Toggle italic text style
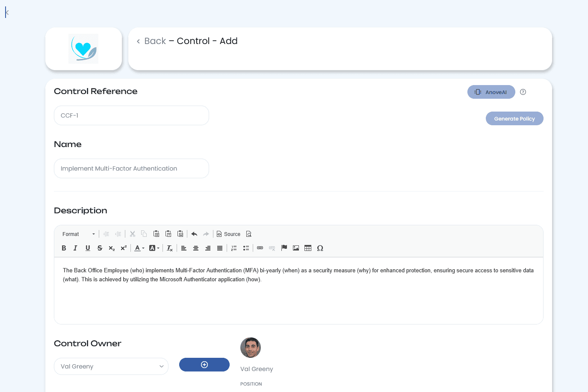588x392 pixels. pos(75,248)
